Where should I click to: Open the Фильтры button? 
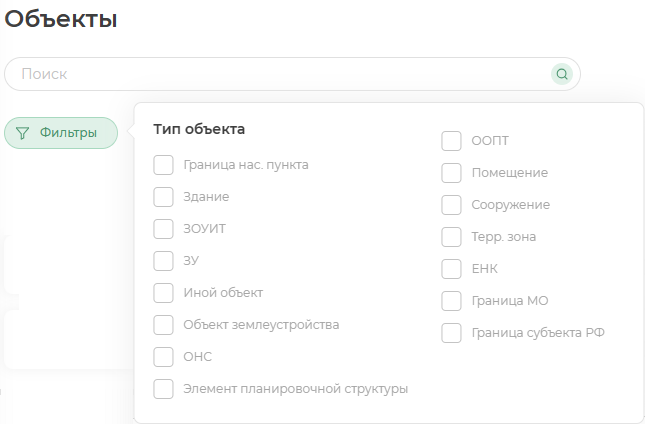coord(61,133)
